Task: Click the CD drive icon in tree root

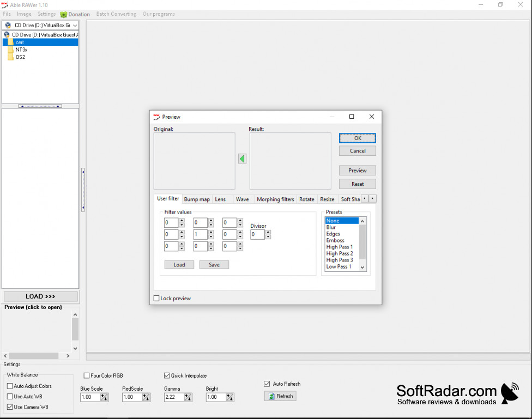Action: 7,35
